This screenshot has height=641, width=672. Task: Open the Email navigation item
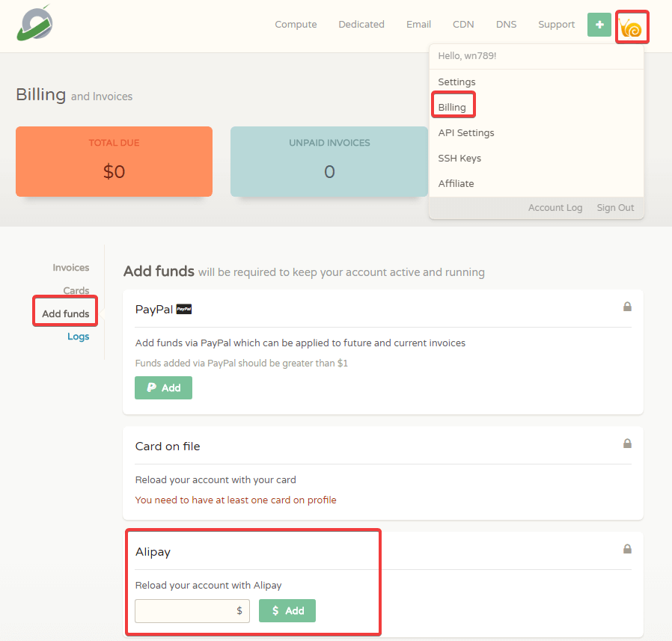click(418, 25)
